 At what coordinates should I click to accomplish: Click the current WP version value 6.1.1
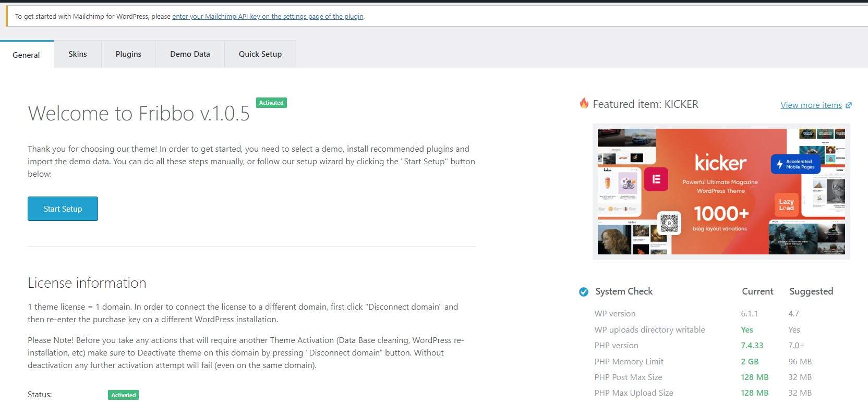pos(749,314)
